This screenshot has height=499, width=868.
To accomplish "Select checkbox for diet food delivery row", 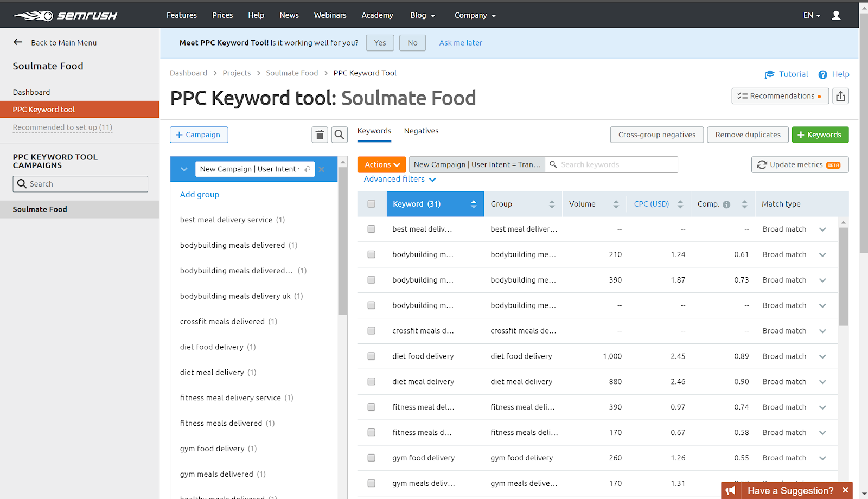I will click(372, 356).
